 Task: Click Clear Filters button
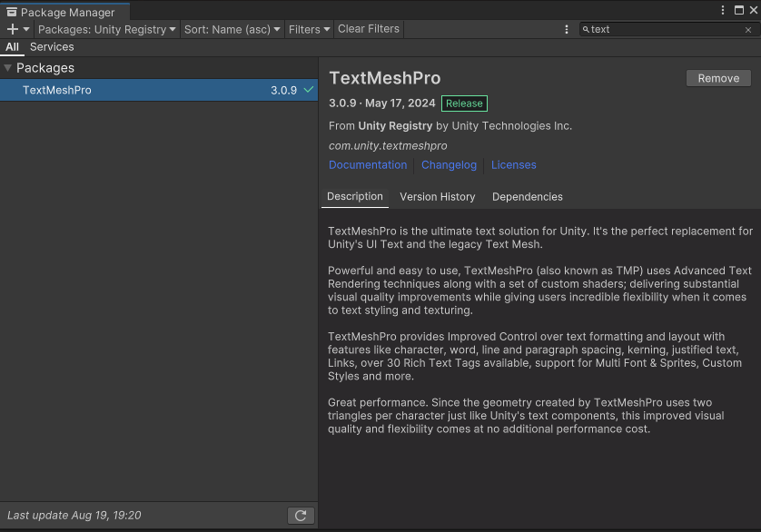pyautogui.click(x=369, y=29)
